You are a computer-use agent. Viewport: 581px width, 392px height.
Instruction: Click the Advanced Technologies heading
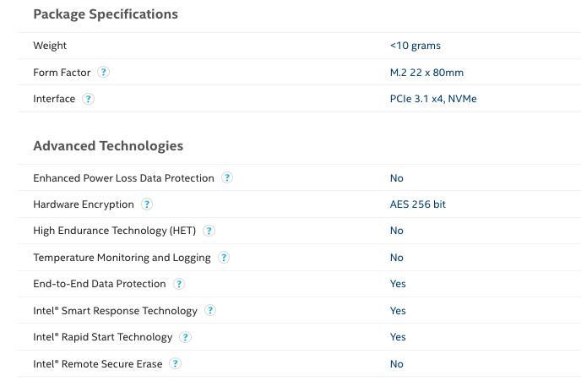tap(108, 146)
